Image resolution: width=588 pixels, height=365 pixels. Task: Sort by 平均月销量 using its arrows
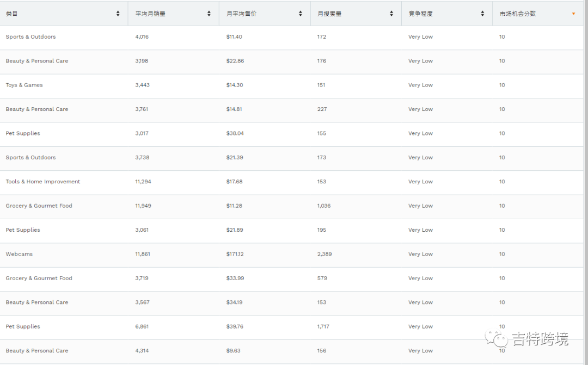209,14
